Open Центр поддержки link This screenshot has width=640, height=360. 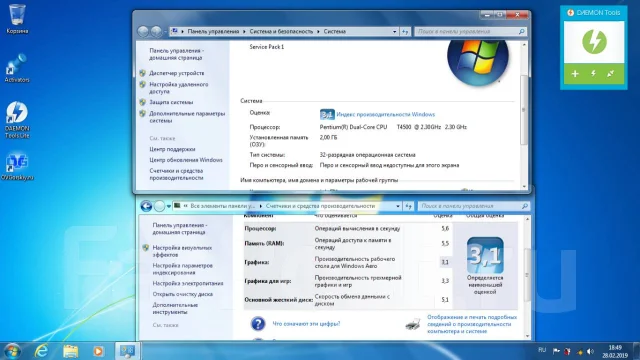(172, 149)
